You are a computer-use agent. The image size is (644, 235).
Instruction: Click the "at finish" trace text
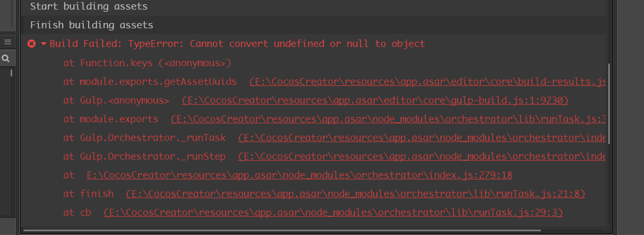89,194
